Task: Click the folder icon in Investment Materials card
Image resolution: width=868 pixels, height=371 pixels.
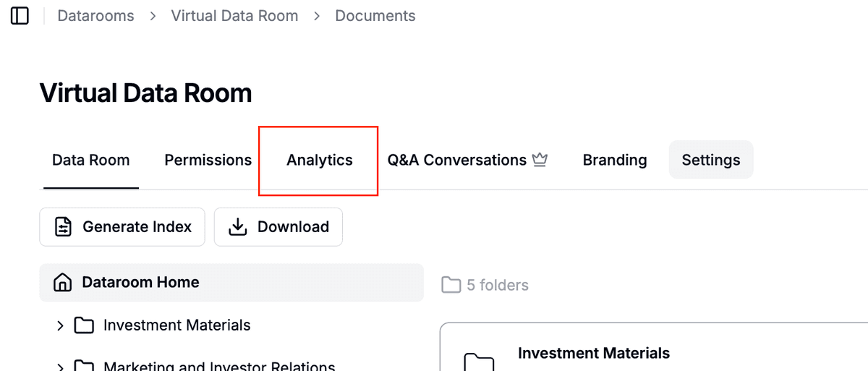Action: coord(479,361)
